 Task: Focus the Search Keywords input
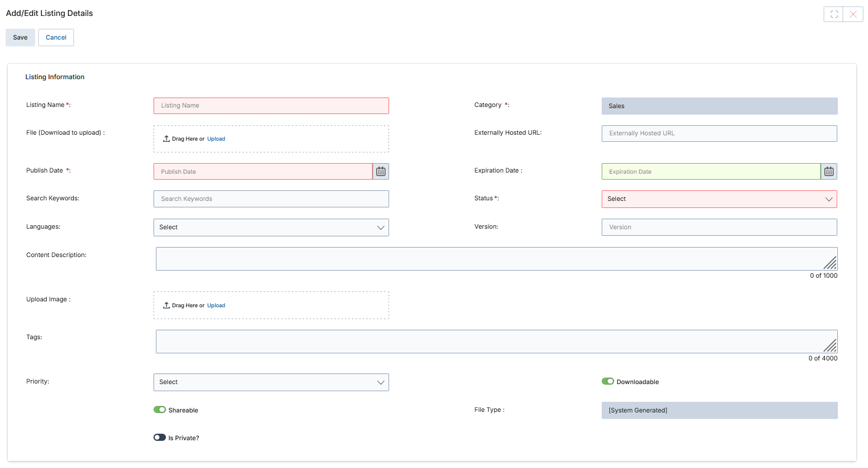point(271,199)
